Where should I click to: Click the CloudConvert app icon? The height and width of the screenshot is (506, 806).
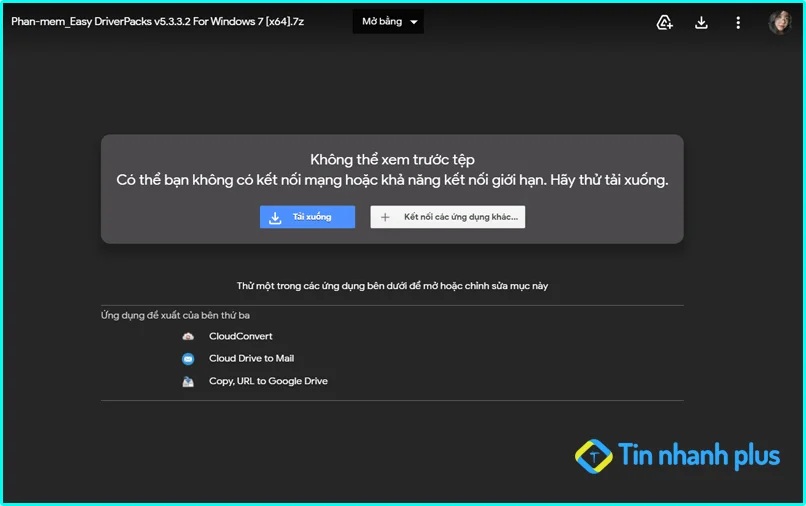[188, 337]
